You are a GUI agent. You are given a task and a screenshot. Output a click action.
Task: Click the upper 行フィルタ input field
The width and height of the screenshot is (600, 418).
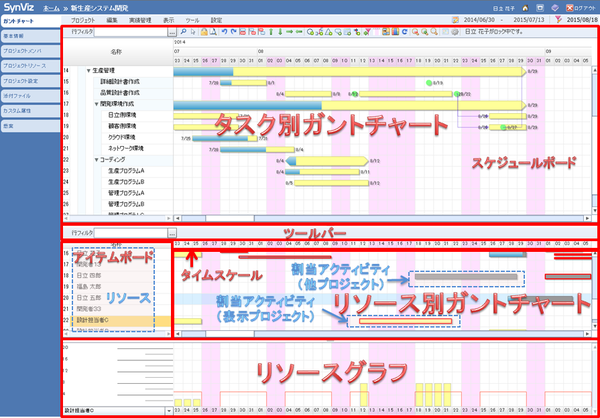click(x=131, y=33)
